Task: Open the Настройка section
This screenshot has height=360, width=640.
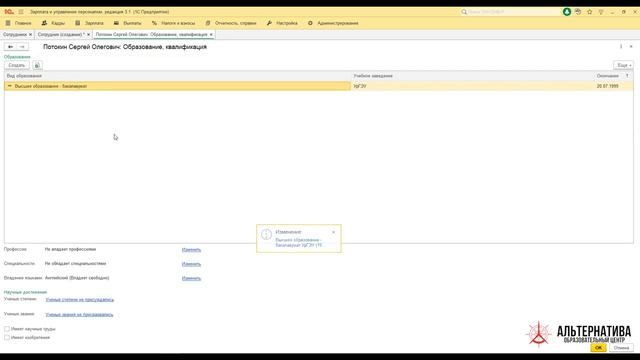Action: click(282, 23)
